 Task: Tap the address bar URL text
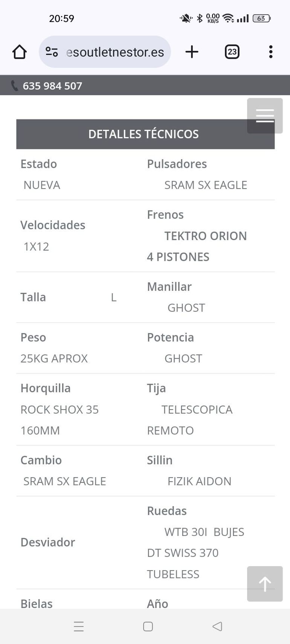(115, 52)
